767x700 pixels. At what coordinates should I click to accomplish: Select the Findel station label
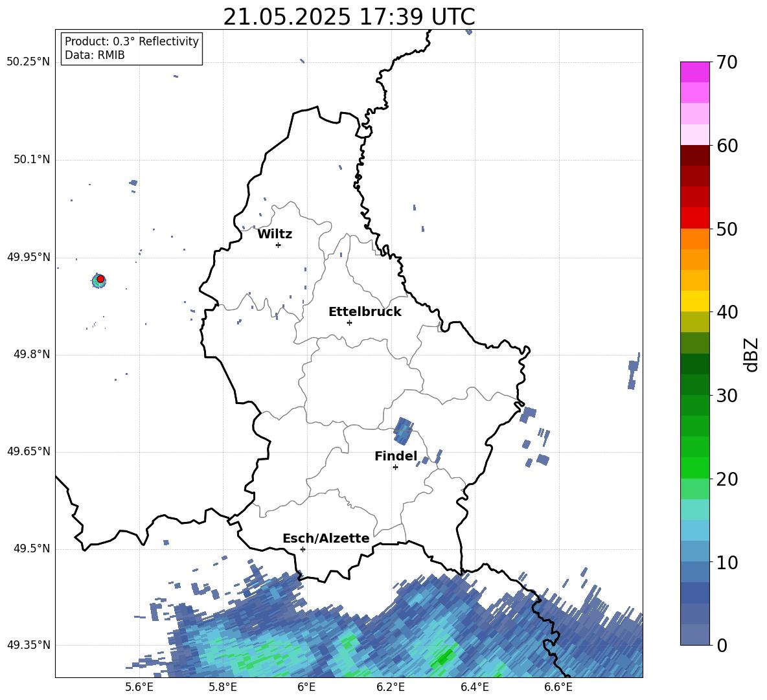tap(396, 456)
